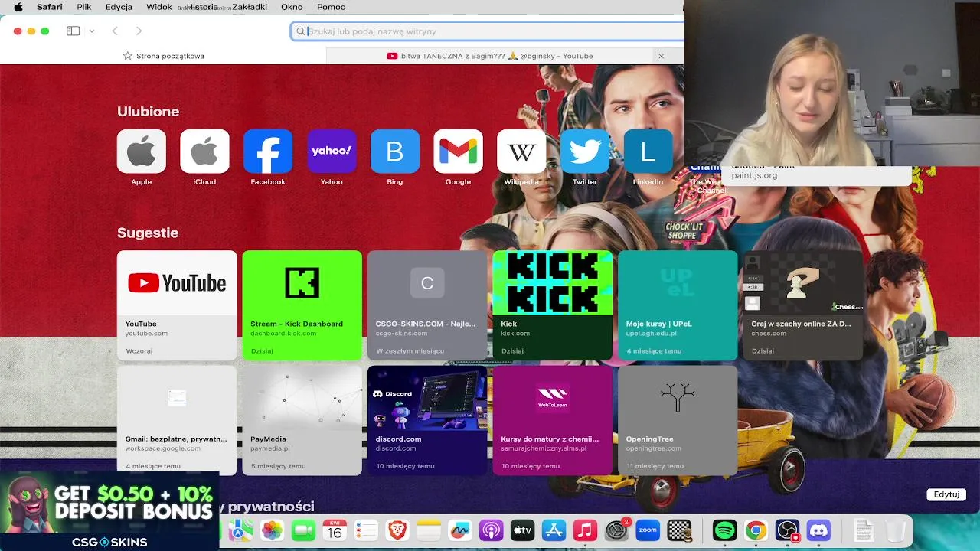Open Calendar showing 16 in dock
980x551 pixels.
pos(335,530)
